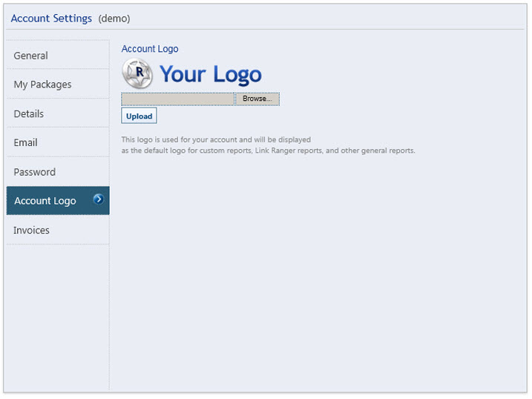Select the Account Logo tab label
Viewport: 532px width, 399px height.
pos(45,201)
